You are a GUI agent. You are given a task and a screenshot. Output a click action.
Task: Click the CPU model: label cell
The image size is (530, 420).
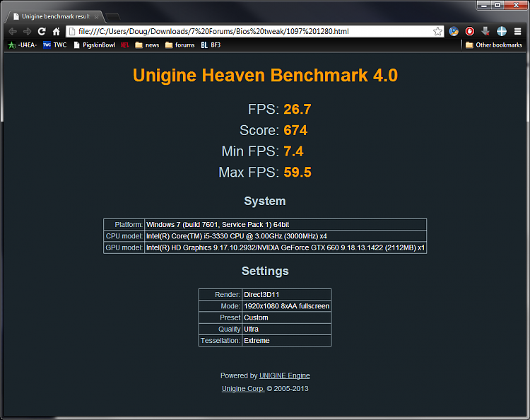(x=124, y=236)
